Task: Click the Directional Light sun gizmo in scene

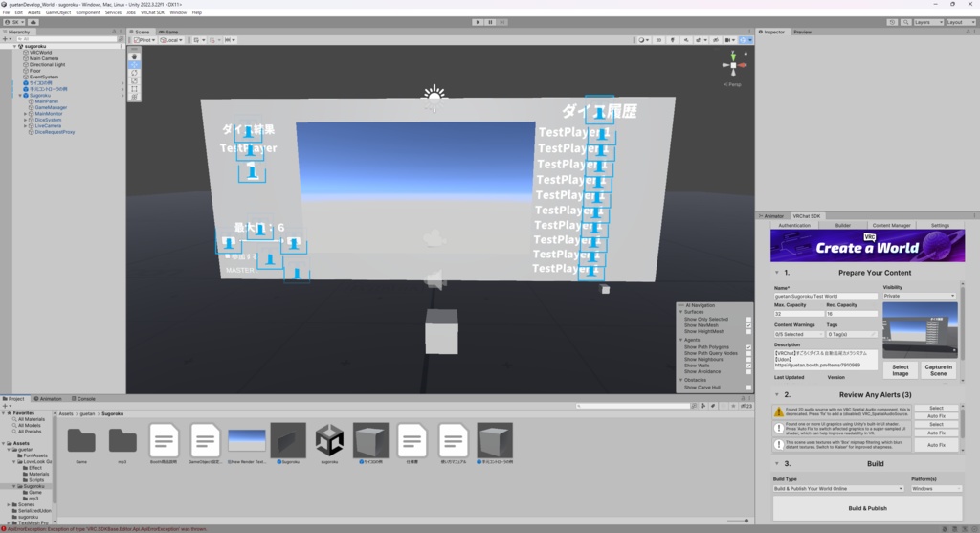Action: pyautogui.click(x=434, y=98)
